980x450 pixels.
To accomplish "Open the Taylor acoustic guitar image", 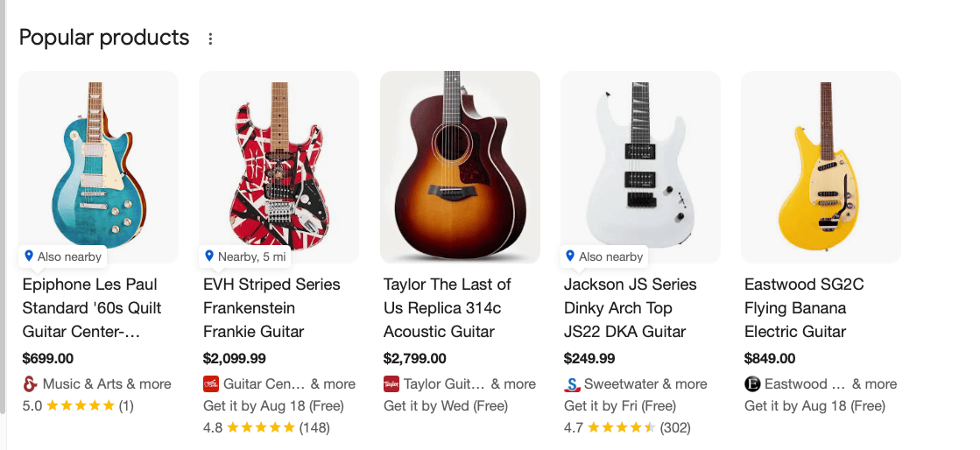I will tap(460, 166).
